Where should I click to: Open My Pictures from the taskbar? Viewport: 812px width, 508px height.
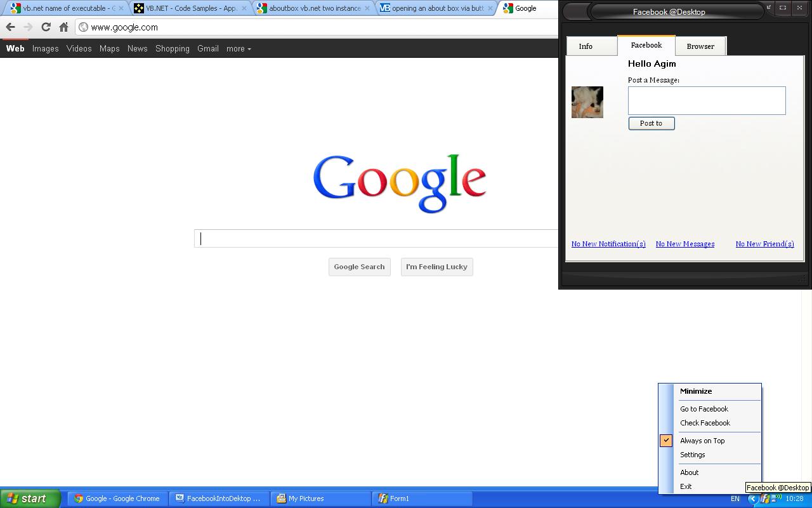click(320, 498)
